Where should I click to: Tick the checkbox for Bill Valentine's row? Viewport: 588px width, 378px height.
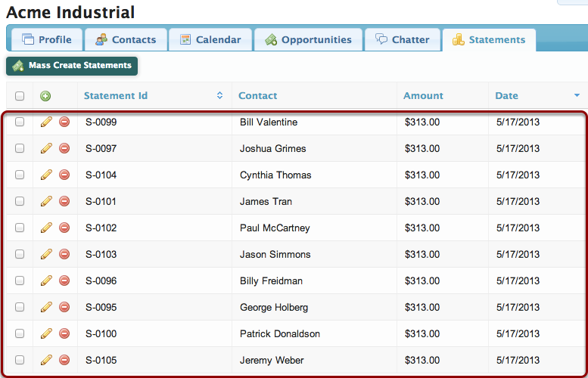coord(20,122)
